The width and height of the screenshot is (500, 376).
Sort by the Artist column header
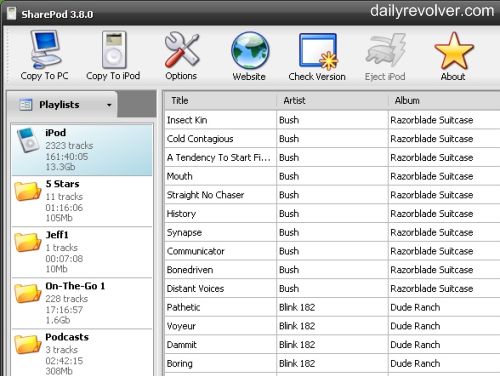pos(332,100)
